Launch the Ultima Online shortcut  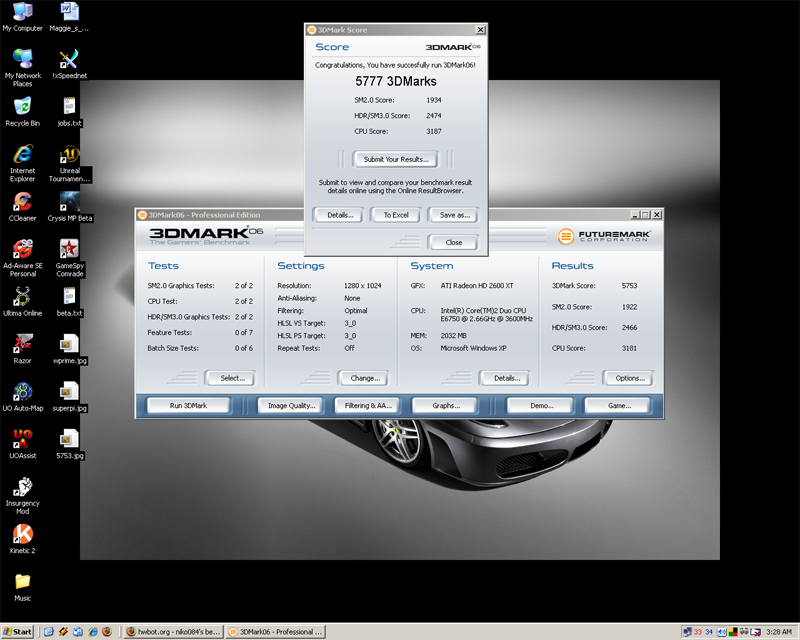click(x=22, y=302)
